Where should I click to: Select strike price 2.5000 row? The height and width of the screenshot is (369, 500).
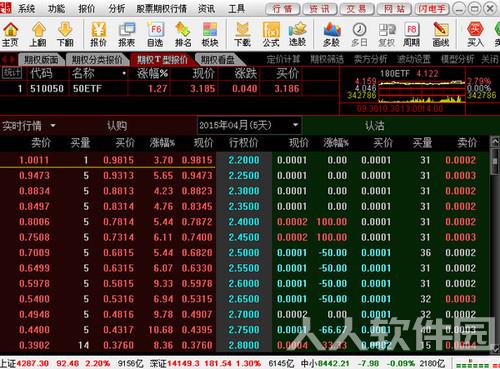[244, 252]
